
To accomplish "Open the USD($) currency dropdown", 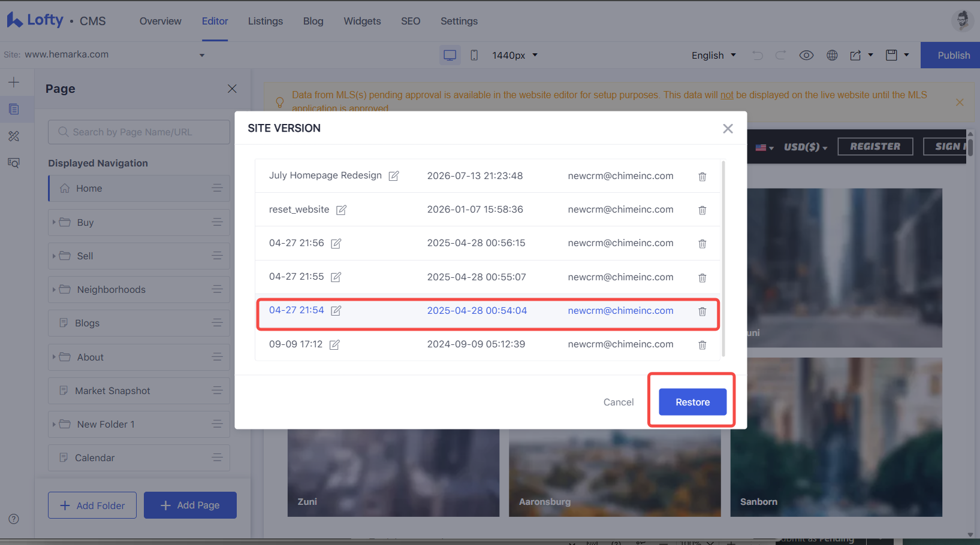I will click(806, 147).
